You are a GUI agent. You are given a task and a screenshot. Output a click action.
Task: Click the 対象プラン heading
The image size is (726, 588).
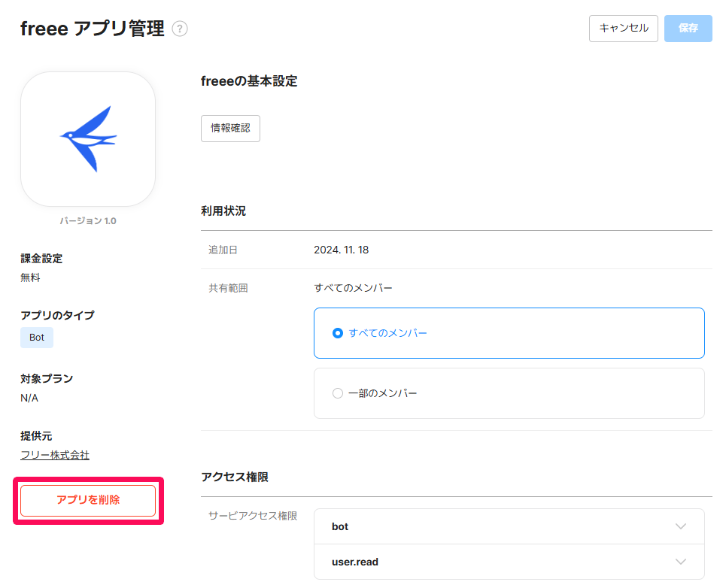point(47,379)
